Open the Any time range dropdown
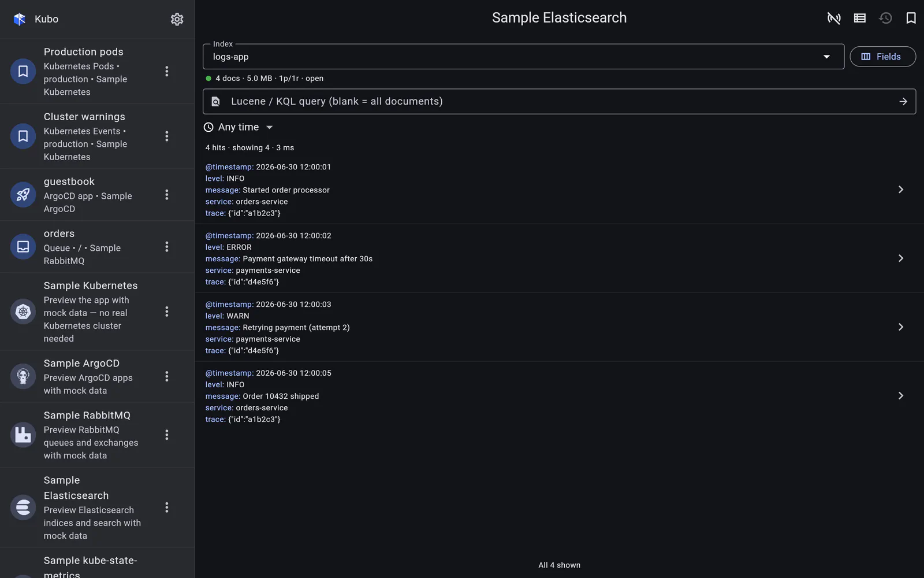 [x=239, y=127]
